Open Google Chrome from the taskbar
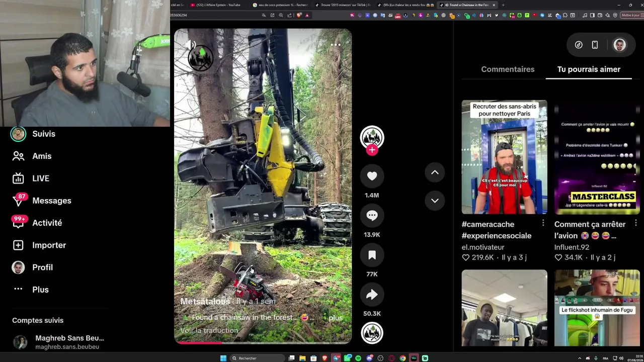 click(403, 358)
